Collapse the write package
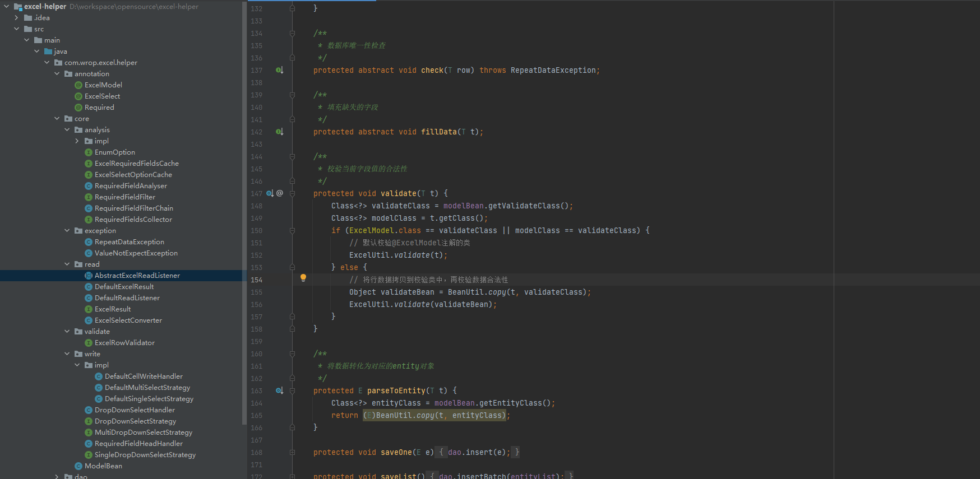The width and height of the screenshot is (980, 479). pos(67,354)
